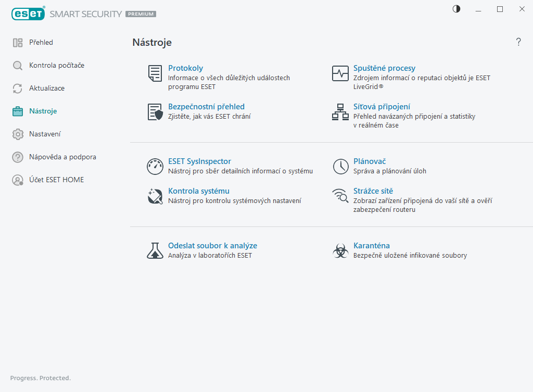Click the Síťová připojení network icon

pyautogui.click(x=340, y=112)
